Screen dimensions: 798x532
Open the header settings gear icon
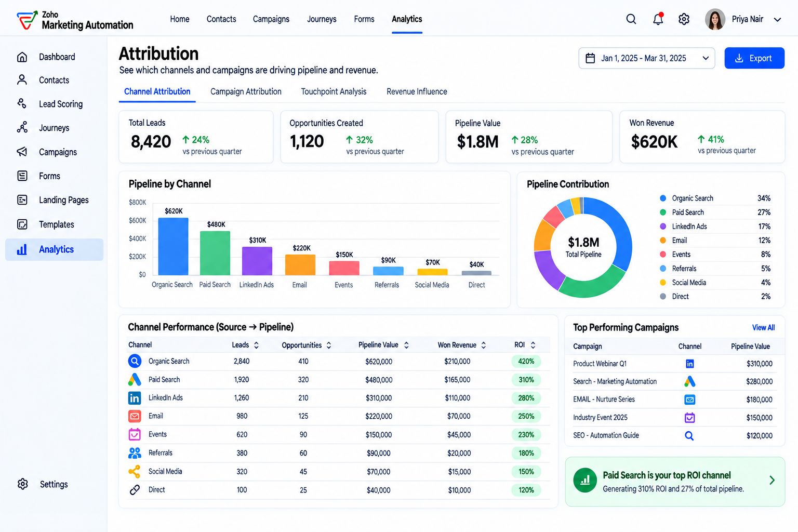[684, 19]
